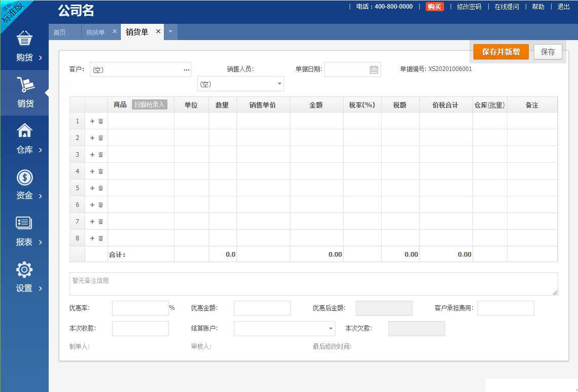Open the 设置 gear icon

(x=24, y=269)
